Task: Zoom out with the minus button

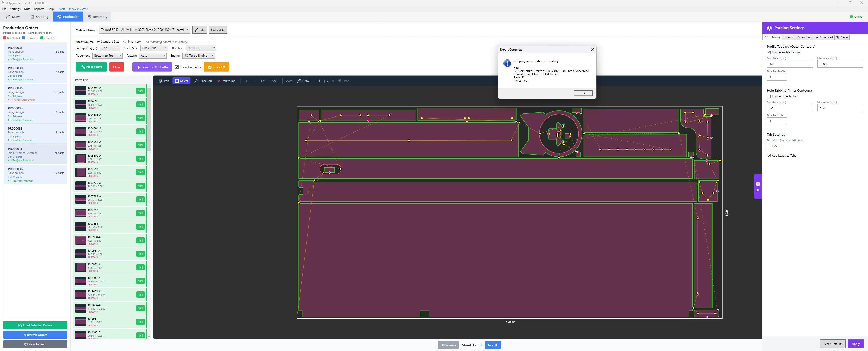Action: click(x=254, y=81)
